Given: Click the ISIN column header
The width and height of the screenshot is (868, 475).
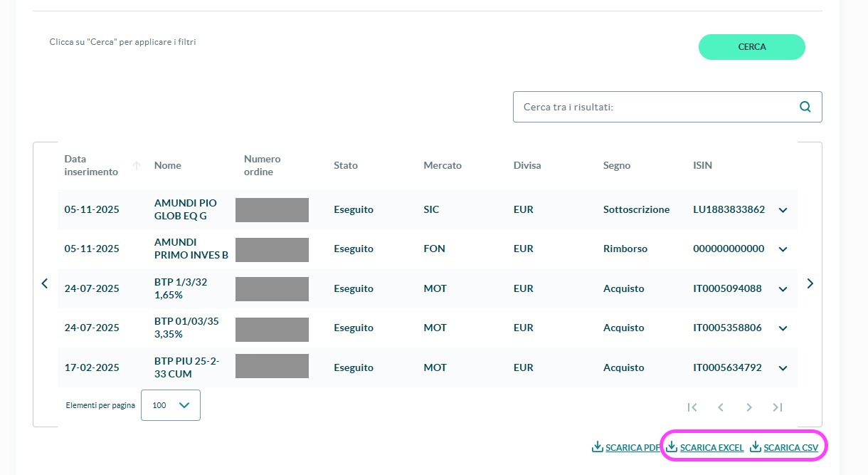Looking at the screenshot, I should click(x=702, y=165).
